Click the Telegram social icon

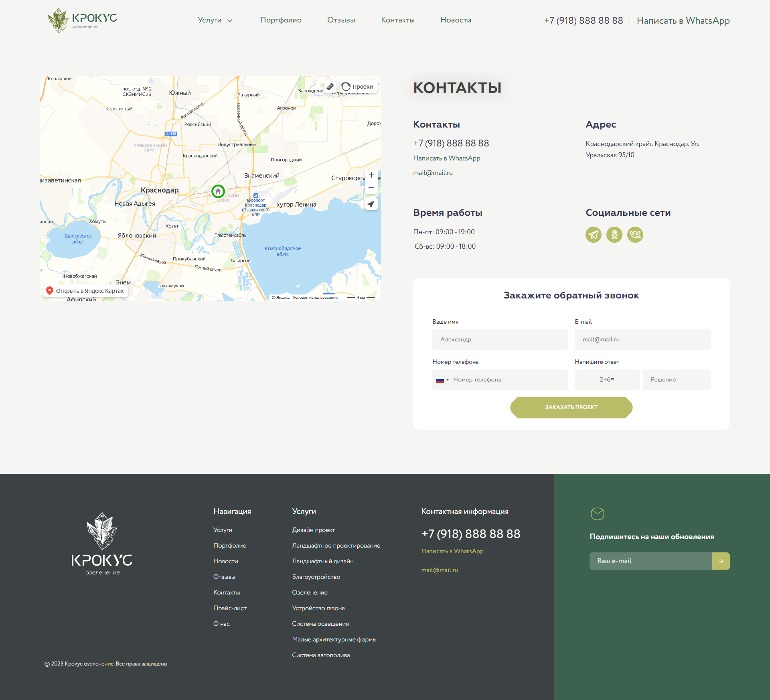(x=593, y=235)
